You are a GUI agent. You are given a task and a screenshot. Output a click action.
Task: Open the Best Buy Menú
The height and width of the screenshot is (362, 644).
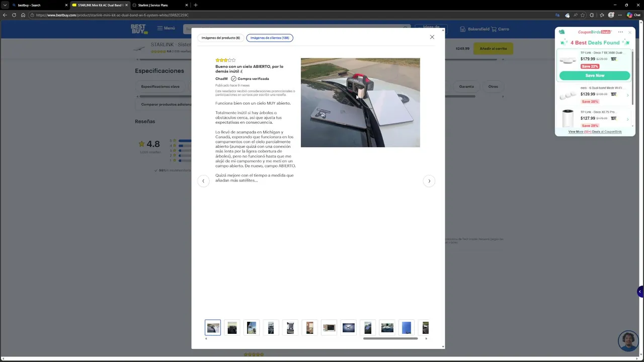coord(166,28)
